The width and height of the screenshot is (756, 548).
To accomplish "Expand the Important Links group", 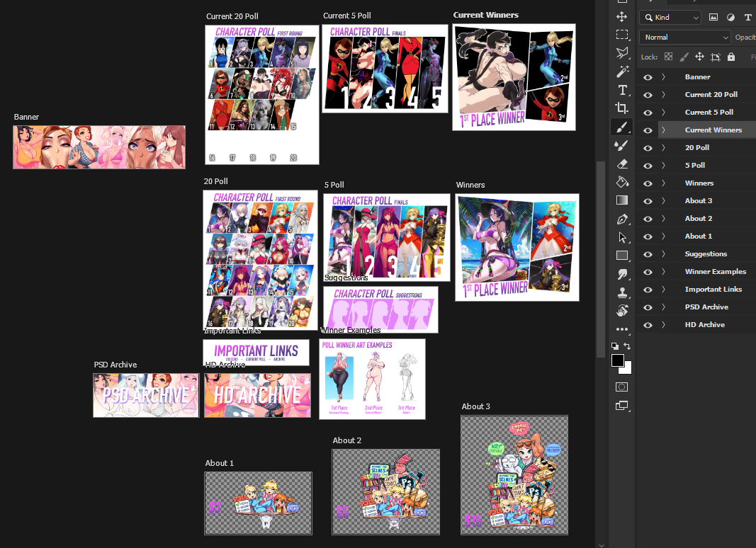I will pyautogui.click(x=663, y=289).
